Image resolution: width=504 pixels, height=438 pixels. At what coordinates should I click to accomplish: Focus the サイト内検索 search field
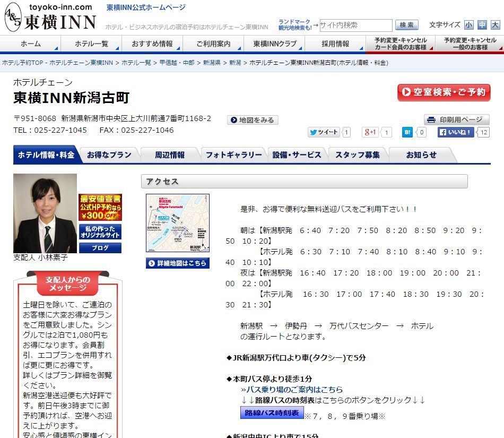click(x=356, y=25)
